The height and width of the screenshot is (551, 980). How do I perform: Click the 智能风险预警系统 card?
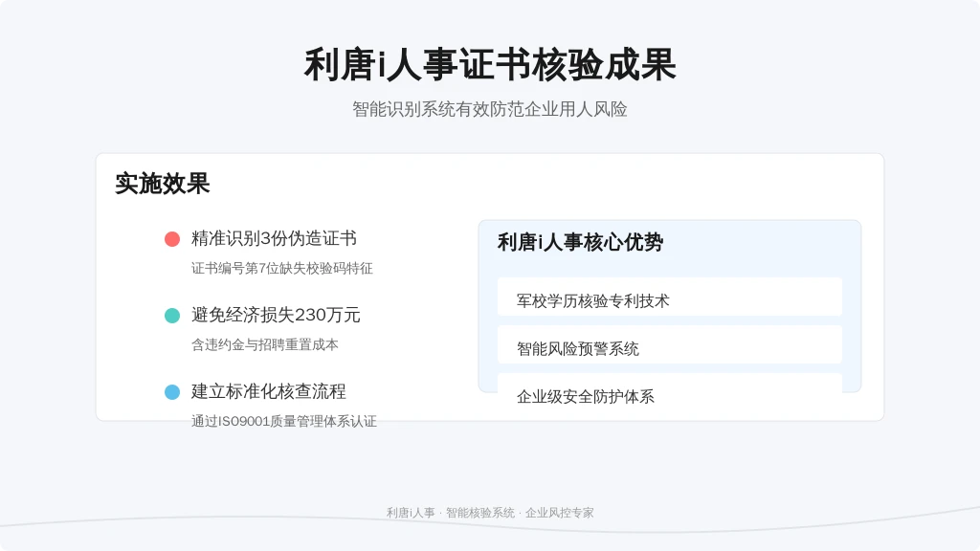(x=670, y=344)
